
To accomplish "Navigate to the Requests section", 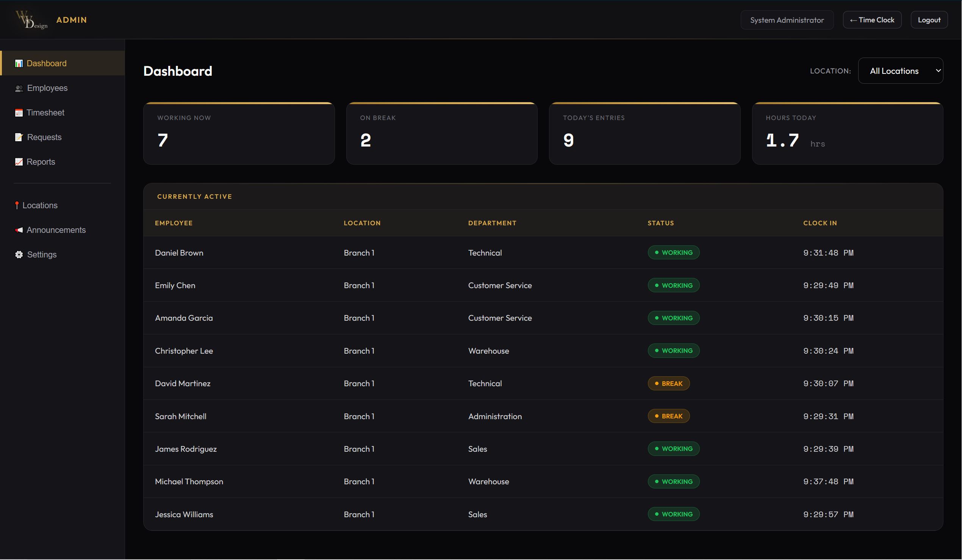I will [44, 137].
